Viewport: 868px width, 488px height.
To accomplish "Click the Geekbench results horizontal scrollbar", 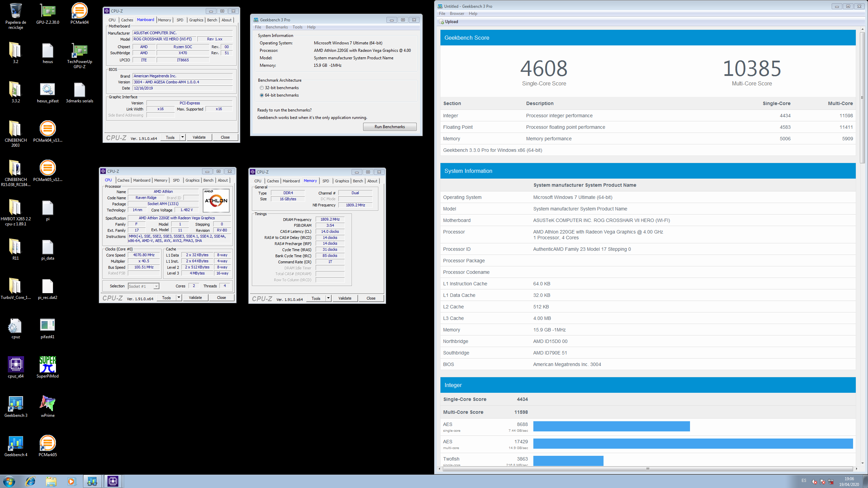I will tap(648, 469).
